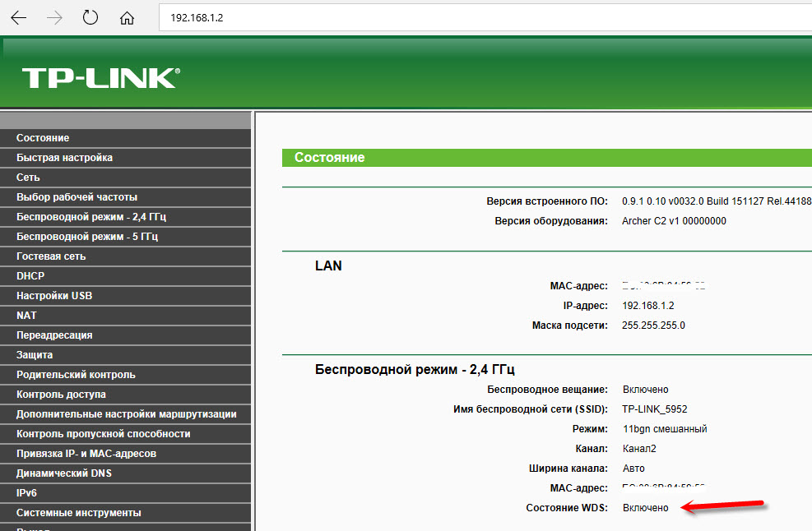Click the Беспроводной режим - 2,4 ГГц section heading
This screenshot has width=812, height=531.
(415, 370)
